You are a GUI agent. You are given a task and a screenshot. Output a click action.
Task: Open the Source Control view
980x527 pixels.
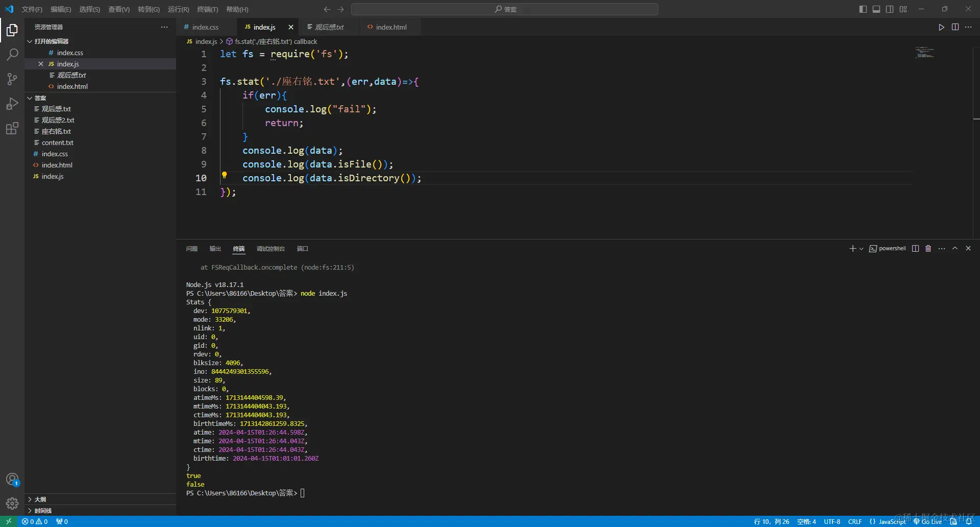(12, 79)
